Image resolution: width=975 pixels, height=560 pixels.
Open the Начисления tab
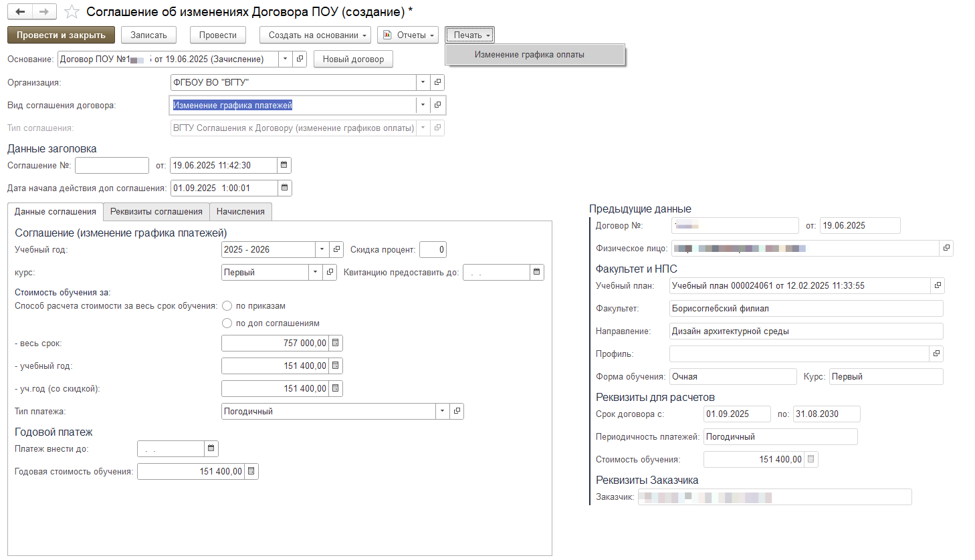pyautogui.click(x=240, y=212)
